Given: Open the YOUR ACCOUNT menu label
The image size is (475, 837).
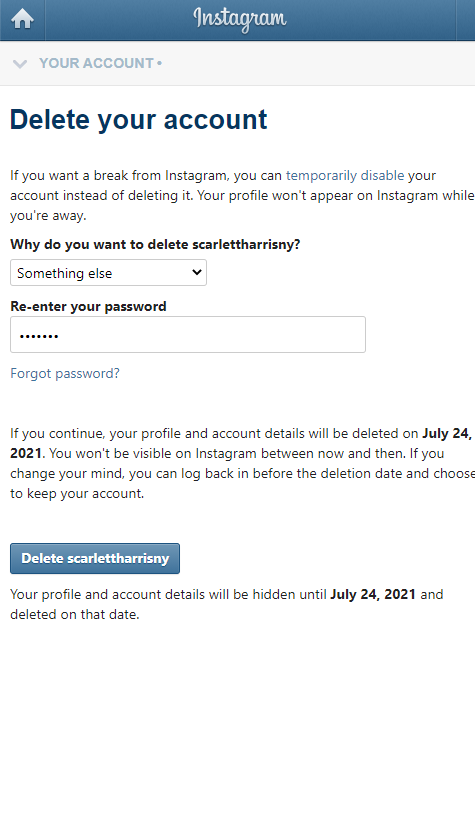Looking at the screenshot, I should 97,63.
